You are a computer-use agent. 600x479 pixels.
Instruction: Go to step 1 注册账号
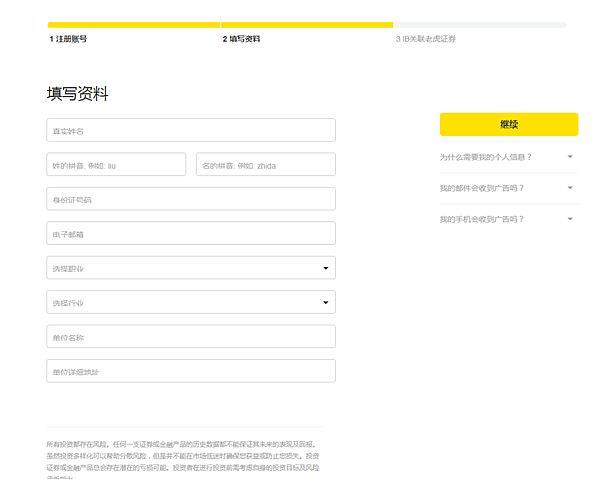point(68,39)
